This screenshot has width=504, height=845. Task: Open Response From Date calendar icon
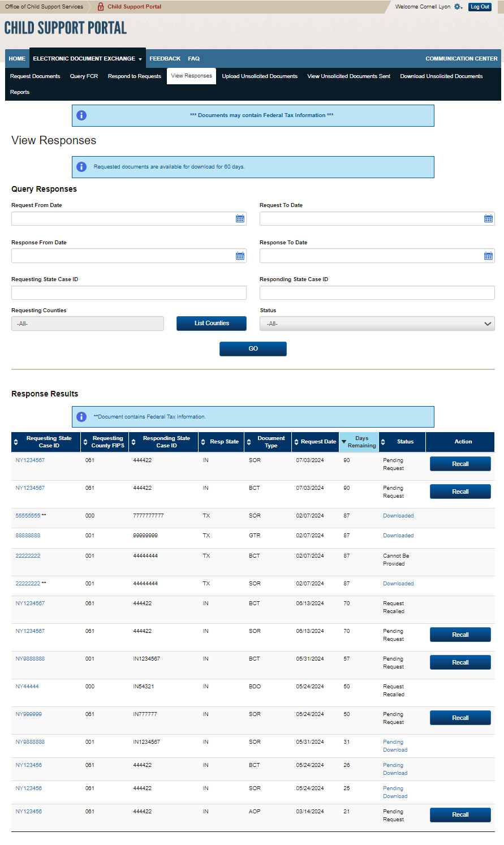click(240, 256)
